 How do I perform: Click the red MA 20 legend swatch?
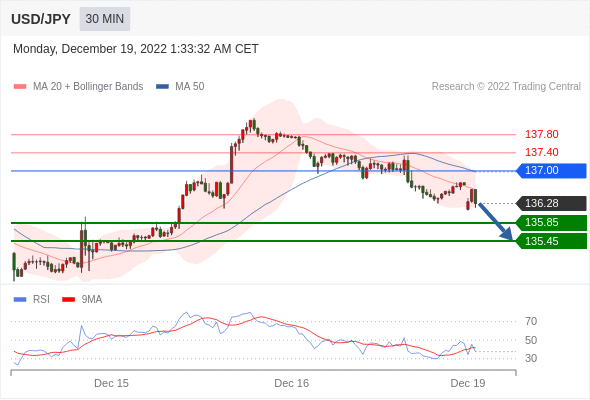pyautogui.click(x=20, y=87)
